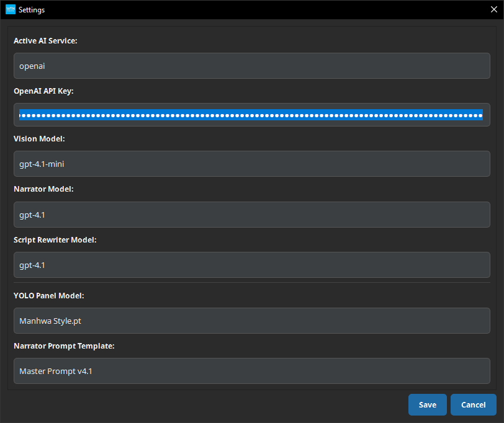Open the Narrator Prompt Template selector
This screenshot has height=423, width=504.
pyautogui.click(x=251, y=371)
